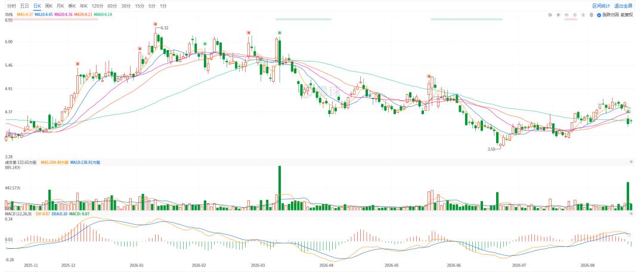
Task: Switch to the 分时 tab
Action: click(x=11, y=6)
